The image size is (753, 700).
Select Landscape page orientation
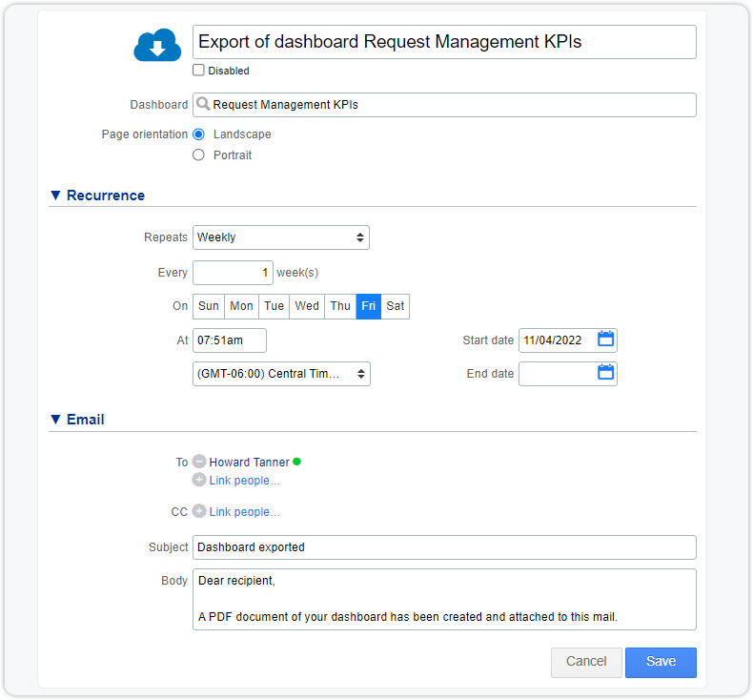(x=198, y=134)
